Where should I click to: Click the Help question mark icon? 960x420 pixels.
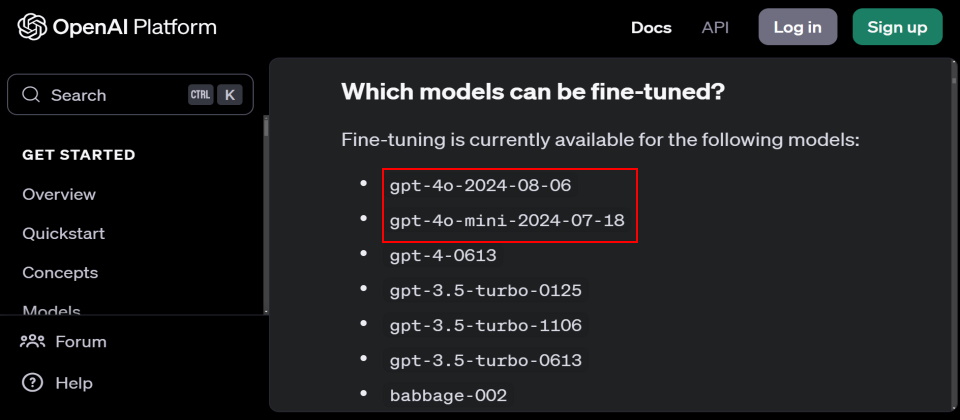point(33,382)
